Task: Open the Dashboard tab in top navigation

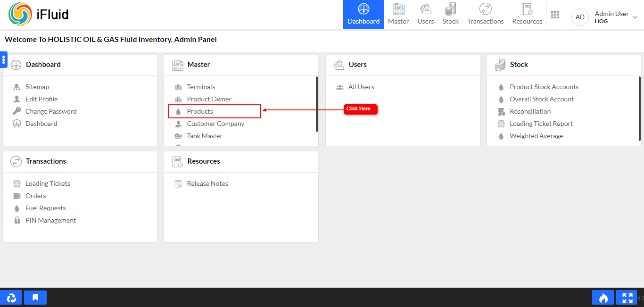Action: [x=363, y=14]
